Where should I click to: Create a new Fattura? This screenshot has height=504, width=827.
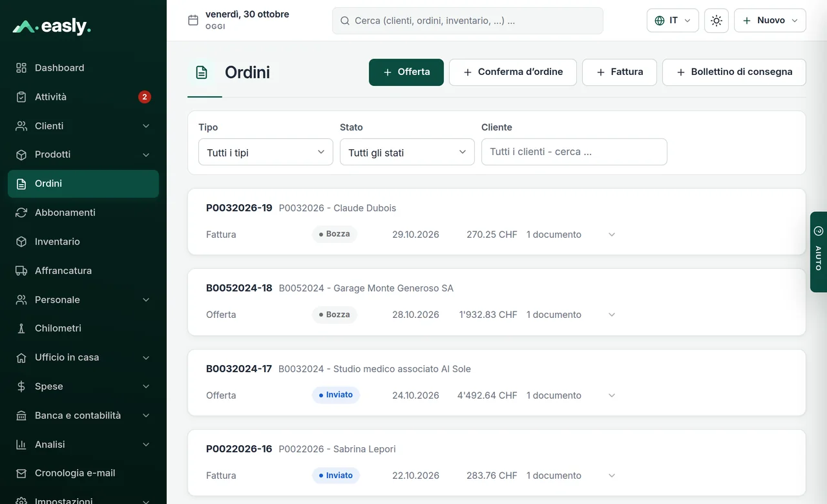point(620,72)
